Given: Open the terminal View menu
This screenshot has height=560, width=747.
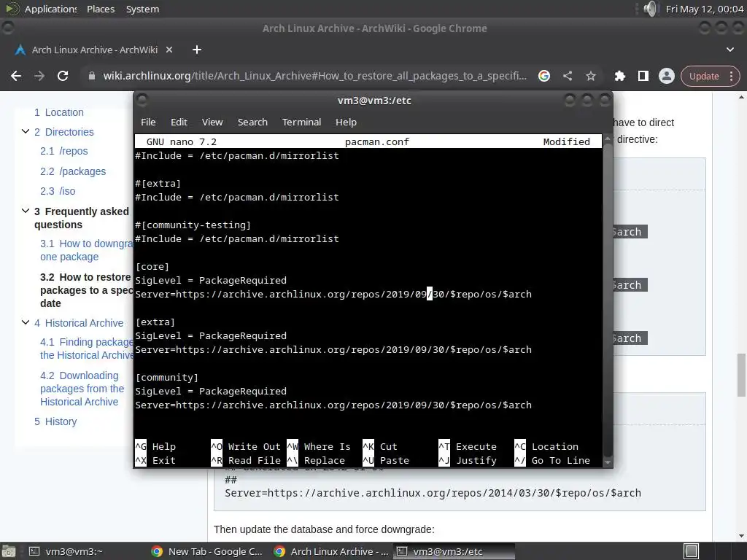Looking at the screenshot, I should pyautogui.click(x=212, y=122).
